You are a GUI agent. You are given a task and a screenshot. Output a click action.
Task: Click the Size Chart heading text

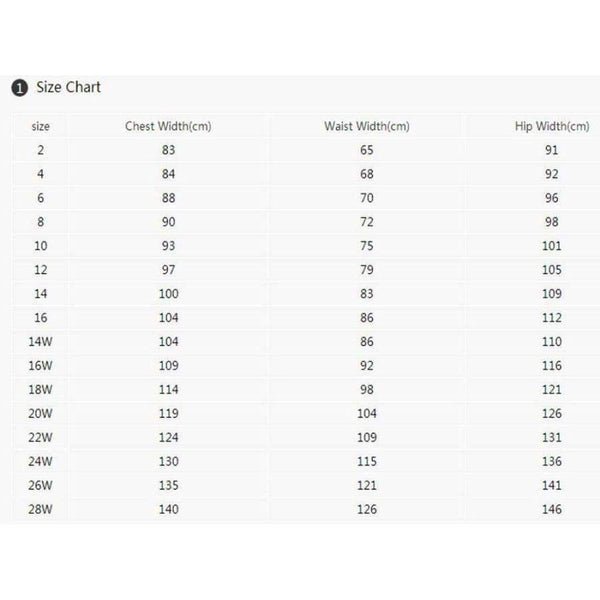pyautogui.click(x=68, y=87)
